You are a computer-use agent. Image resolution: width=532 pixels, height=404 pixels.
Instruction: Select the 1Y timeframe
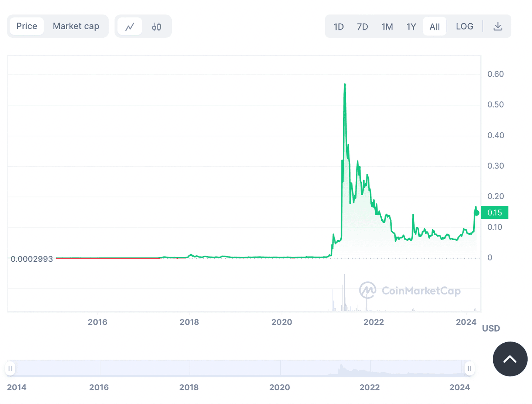click(x=411, y=26)
